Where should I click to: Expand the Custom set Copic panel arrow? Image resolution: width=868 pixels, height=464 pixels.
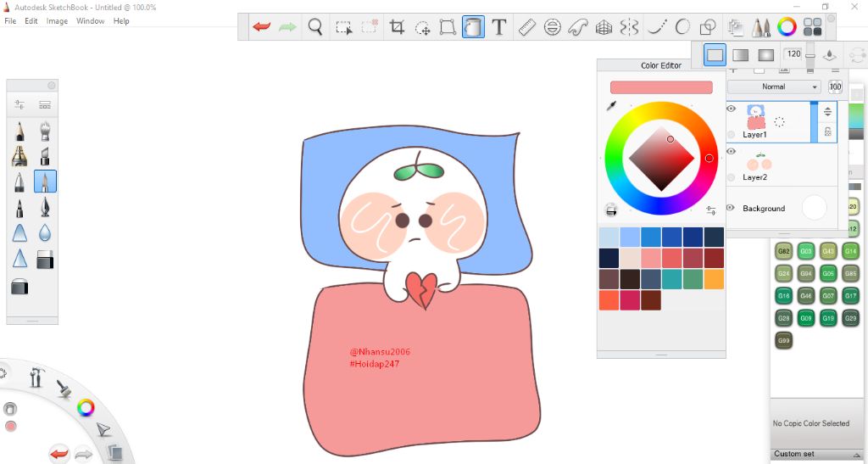(857, 455)
